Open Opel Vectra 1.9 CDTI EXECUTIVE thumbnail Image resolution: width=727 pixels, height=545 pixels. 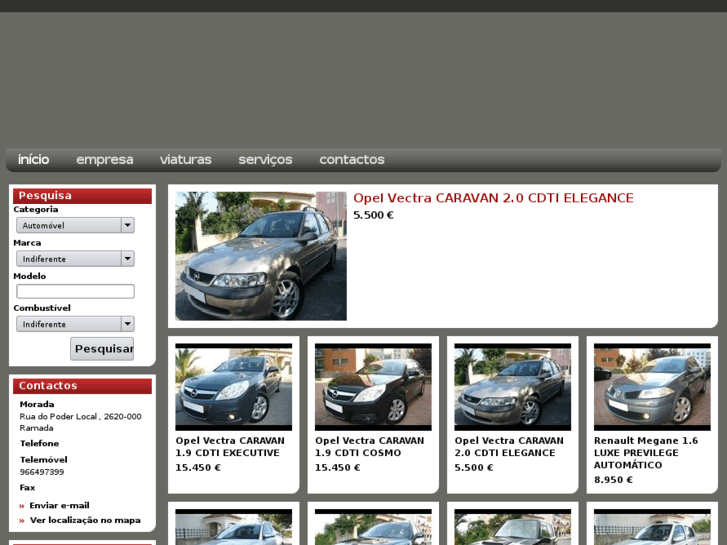coord(234,387)
